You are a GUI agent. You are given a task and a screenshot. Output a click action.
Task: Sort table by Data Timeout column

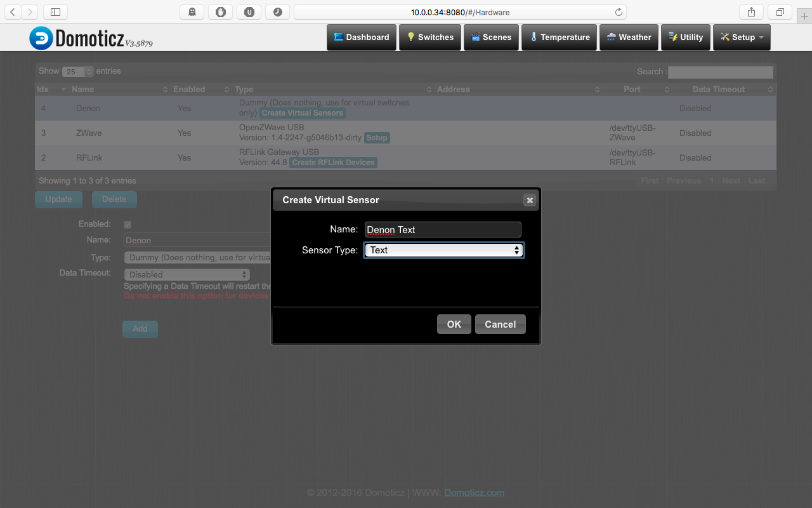point(724,90)
